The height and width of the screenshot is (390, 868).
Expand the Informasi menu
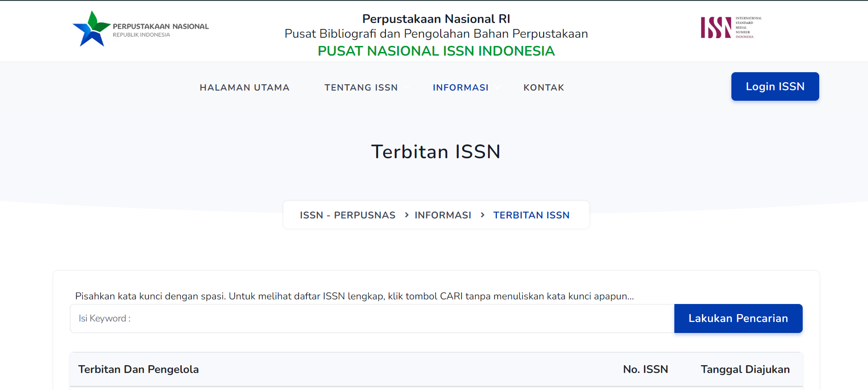460,87
